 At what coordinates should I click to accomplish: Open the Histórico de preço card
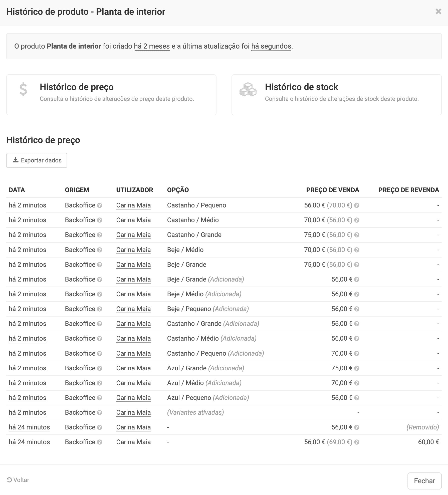(111, 95)
